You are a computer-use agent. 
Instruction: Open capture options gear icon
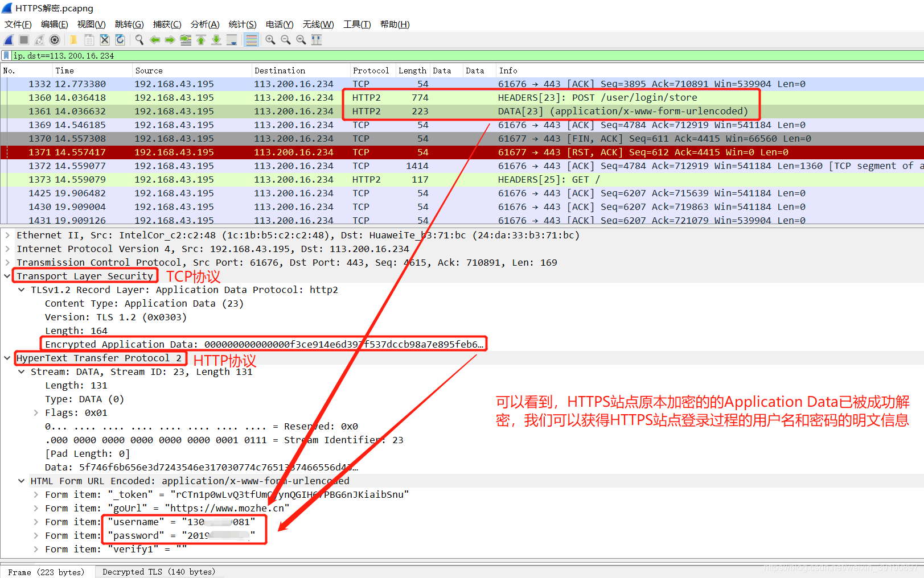point(55,40)
